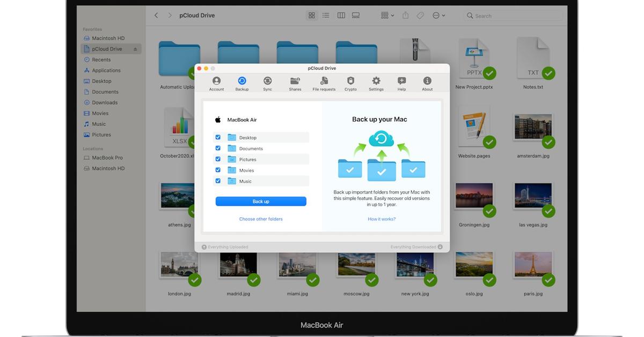Select the Groningen.jpg thumbnail
This screenshot has height=337, width=644.
point(474,197)
